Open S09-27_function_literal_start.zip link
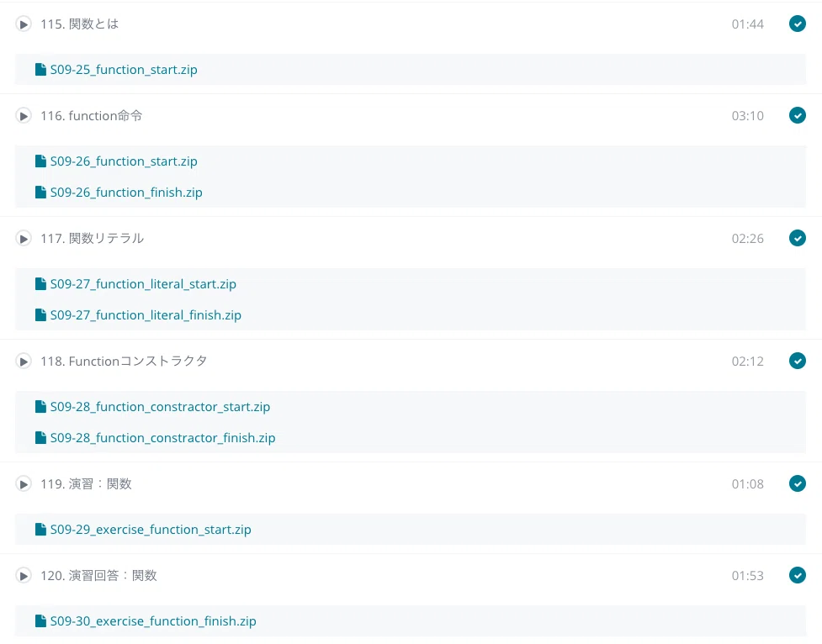 click(x=143, y=284)
